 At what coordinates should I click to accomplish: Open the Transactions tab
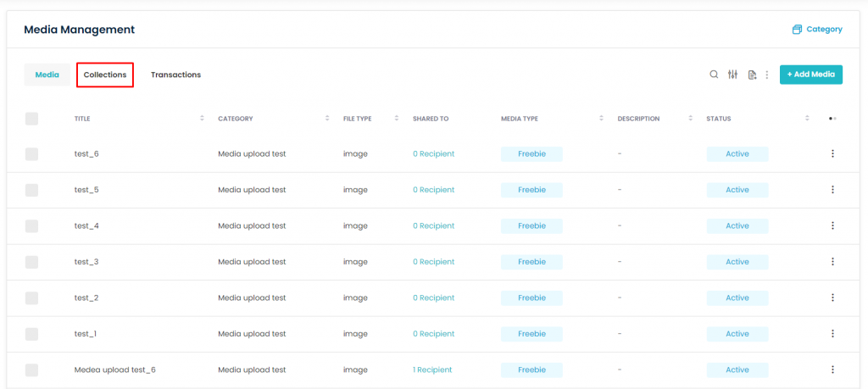point(175,75)
